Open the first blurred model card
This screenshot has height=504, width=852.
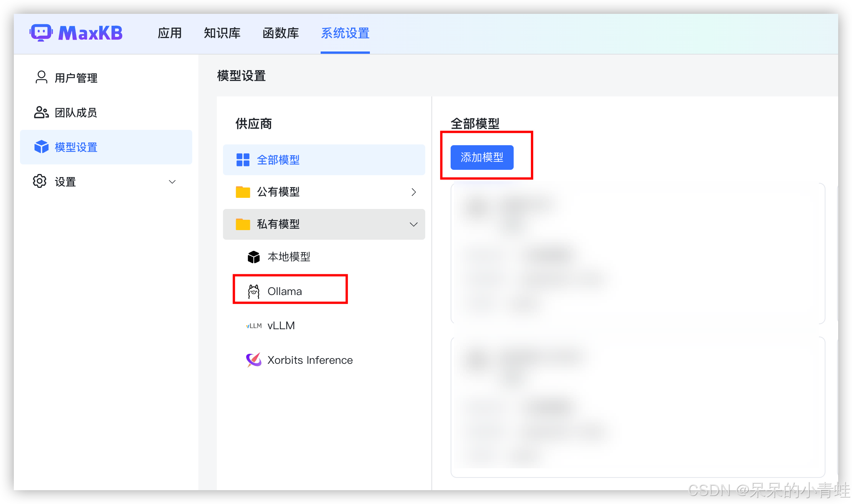tap(637, 254)
